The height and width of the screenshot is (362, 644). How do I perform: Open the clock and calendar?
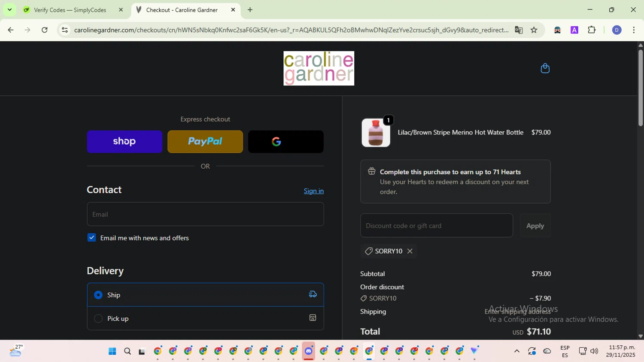point(620,351)
